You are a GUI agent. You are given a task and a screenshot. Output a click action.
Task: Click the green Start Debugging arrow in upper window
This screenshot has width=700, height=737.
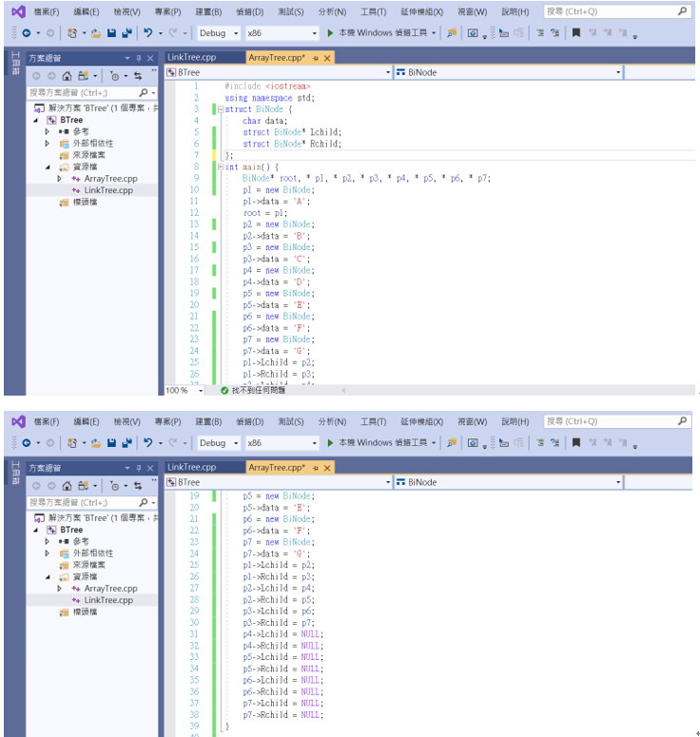330,33
